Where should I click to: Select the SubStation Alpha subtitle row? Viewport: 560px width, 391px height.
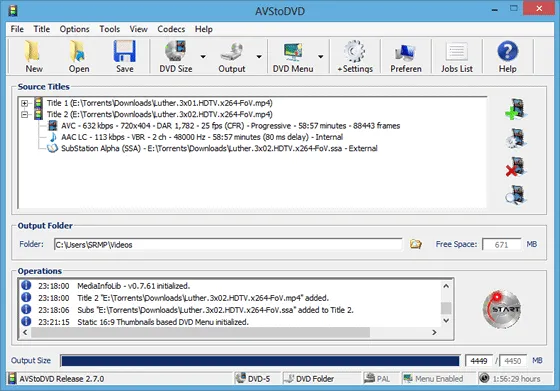(x=219, y=149)
